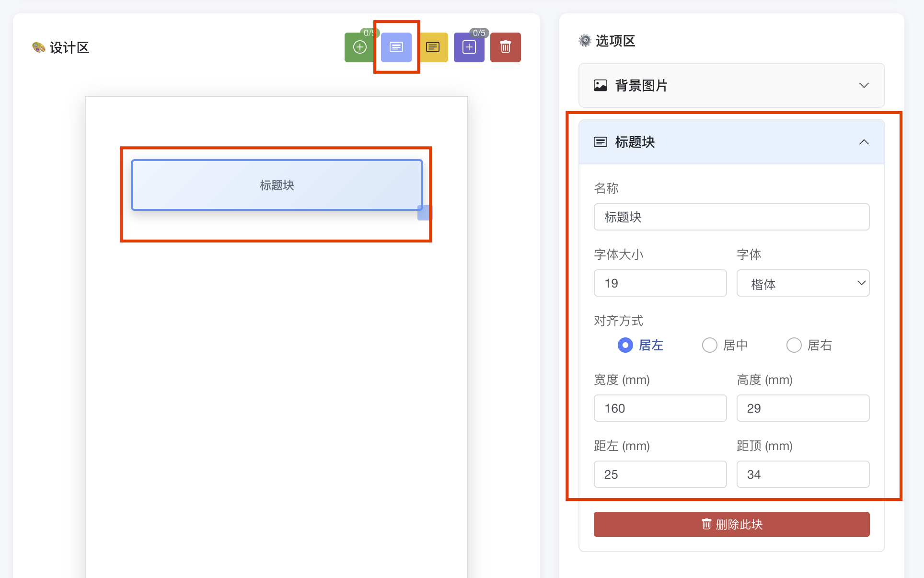Viewport: 924px width, 578px height.
Task: Click the 宽度 (mm) input field
Action: (x=660, y=408)
